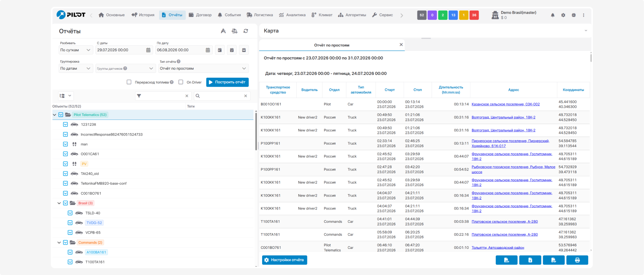Image resolution: width=644 pixels, height=275 pixels.
Task: Open the Логистика menu item
Action: click(x=260, y=15)
